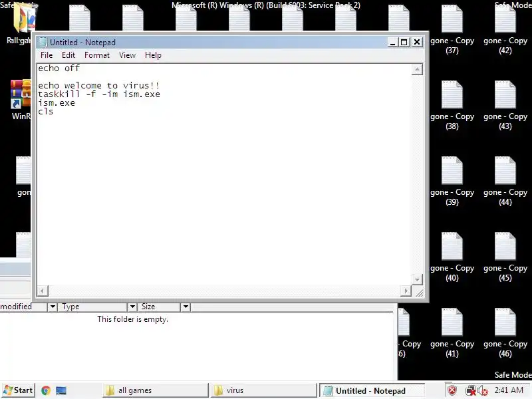Click the Notepad title bar icon
The width and height of the screenshot is (532, 399).
(43, 42)
